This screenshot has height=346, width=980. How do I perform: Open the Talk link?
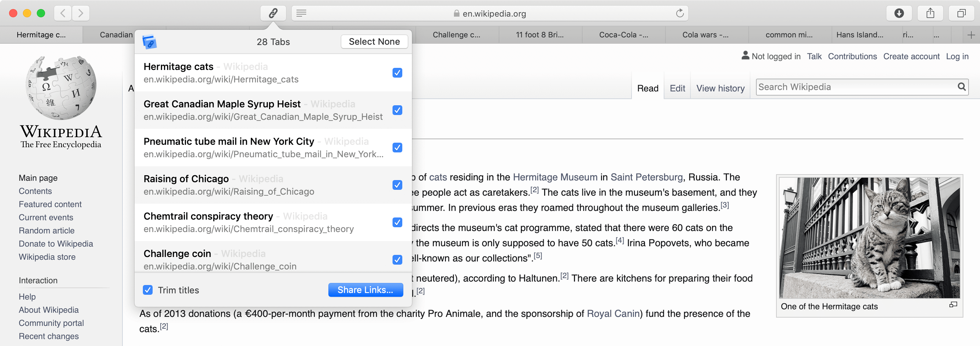tap(814, 56)
